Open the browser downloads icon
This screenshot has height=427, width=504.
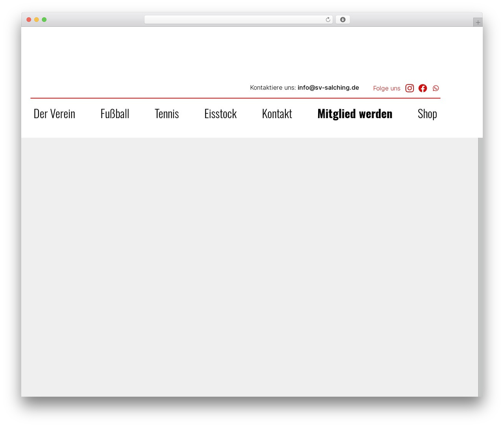point(343,20)
